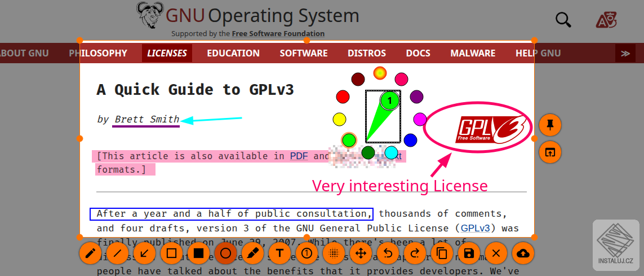644x276 pixels.
Task: Pick the selected bright green swatch
Action: point(349,140)
